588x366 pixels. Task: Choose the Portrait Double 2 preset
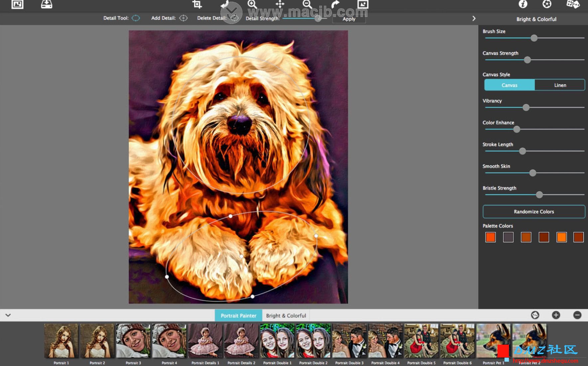pos(313,341)
